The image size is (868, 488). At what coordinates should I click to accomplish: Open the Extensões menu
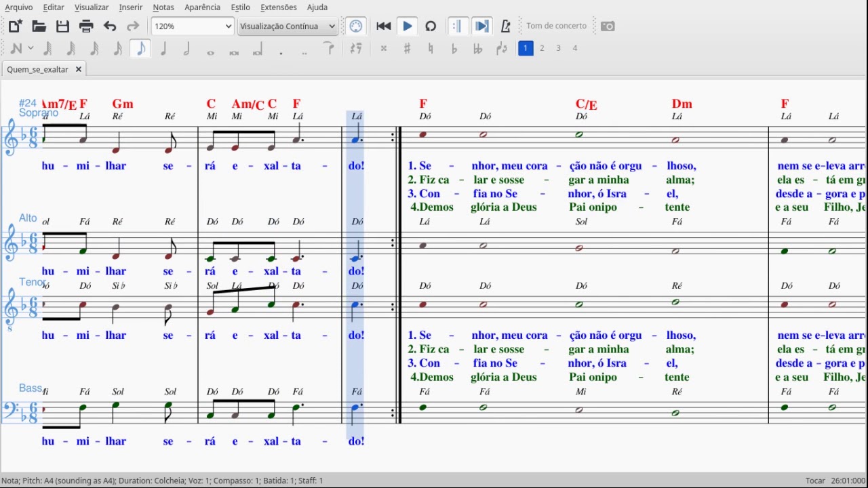click(279, 7)
